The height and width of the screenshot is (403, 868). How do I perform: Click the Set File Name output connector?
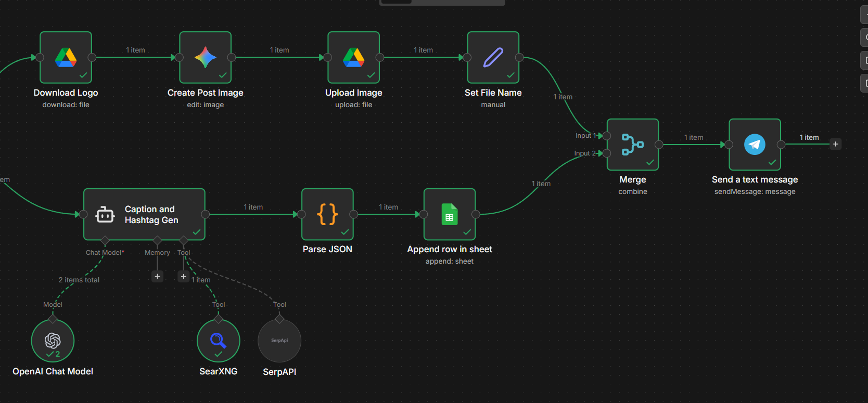click(519, 58)
